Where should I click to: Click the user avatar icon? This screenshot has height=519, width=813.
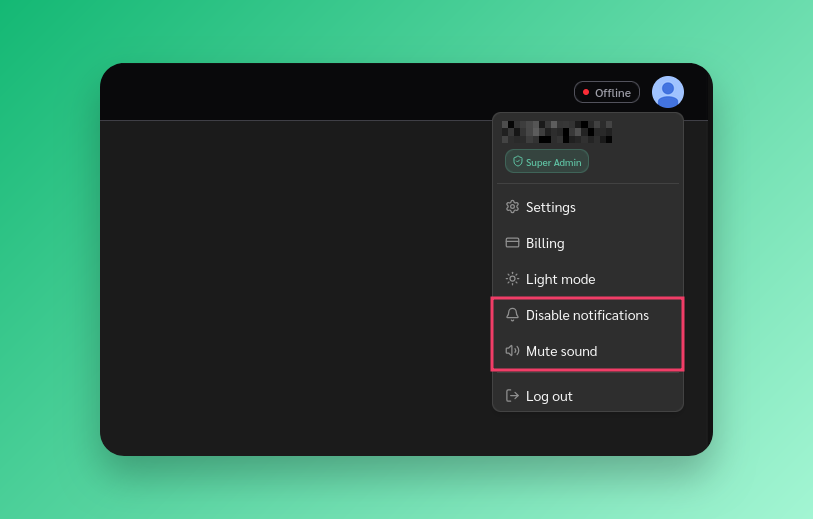click(x=667, y=92)
